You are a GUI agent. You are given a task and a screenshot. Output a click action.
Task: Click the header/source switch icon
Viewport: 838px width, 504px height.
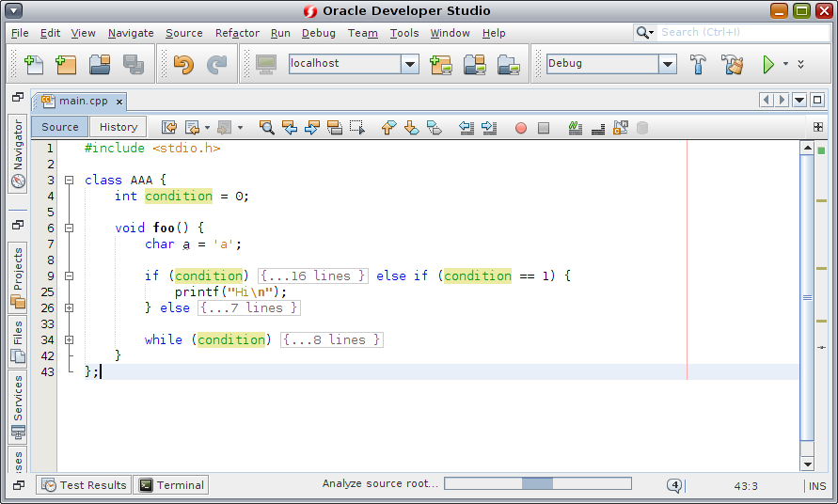(x=621, y=128)
